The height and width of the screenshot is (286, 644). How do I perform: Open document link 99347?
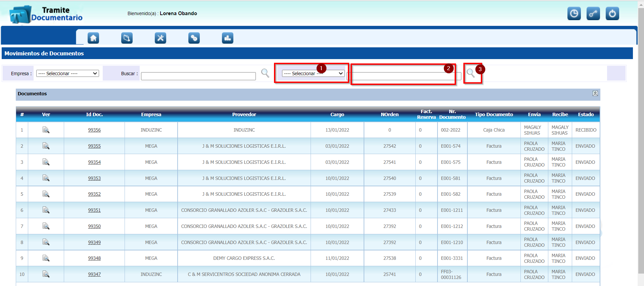click(x=94, y=274)
